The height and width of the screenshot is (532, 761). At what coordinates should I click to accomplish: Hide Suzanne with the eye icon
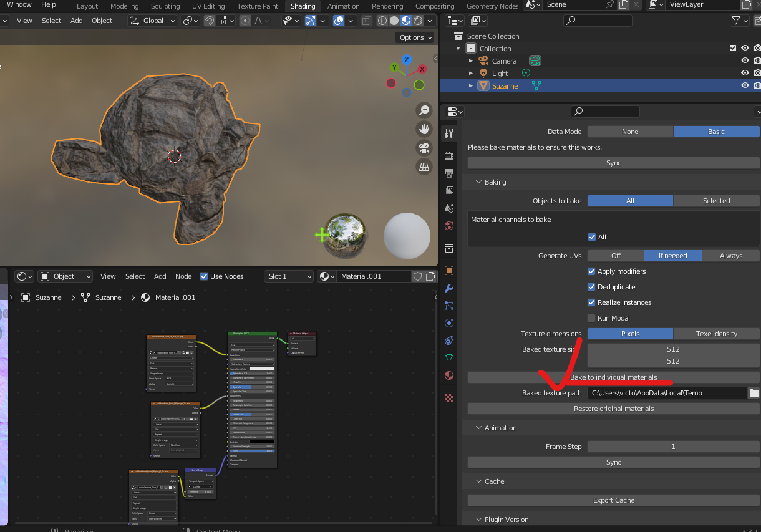744,85
